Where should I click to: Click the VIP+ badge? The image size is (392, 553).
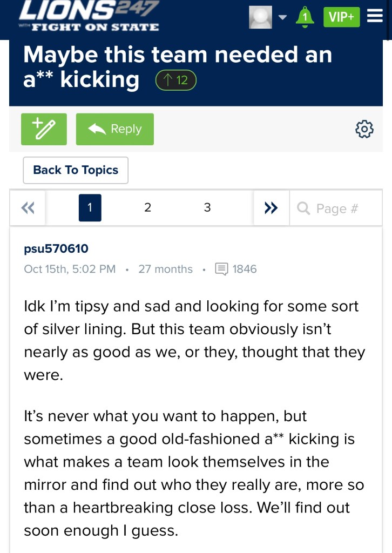click(x=341, y=17)
